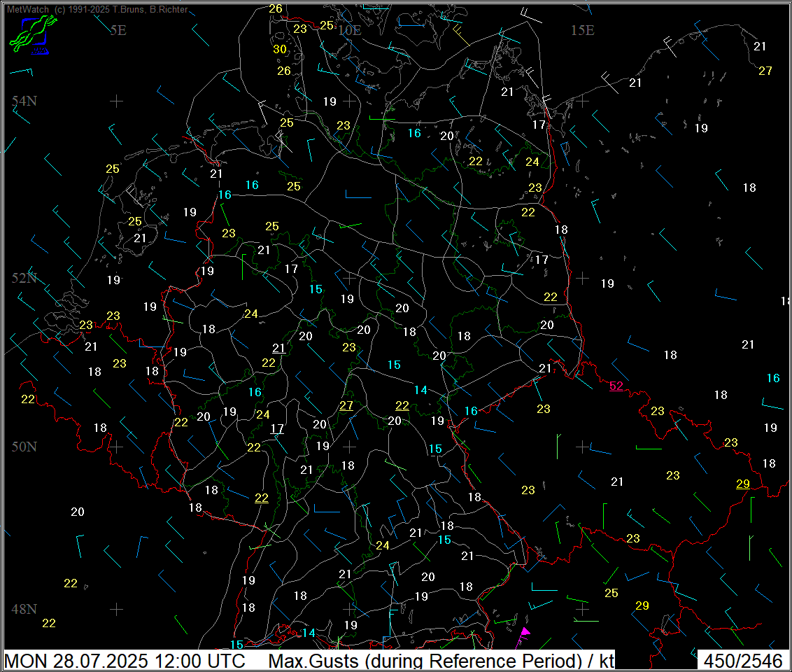Select the 52N latitude label
792x672 pixels.
pyautogui.click(x=24, y=278)
